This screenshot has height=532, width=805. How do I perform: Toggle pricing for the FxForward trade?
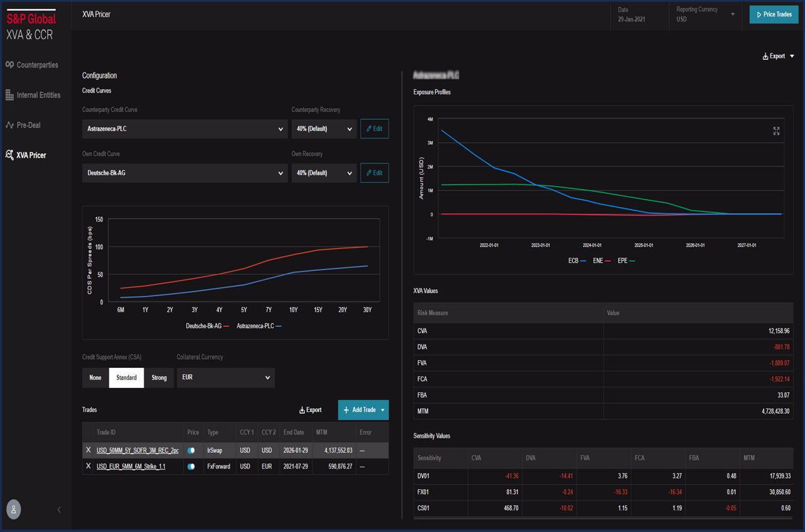point(191,467)
